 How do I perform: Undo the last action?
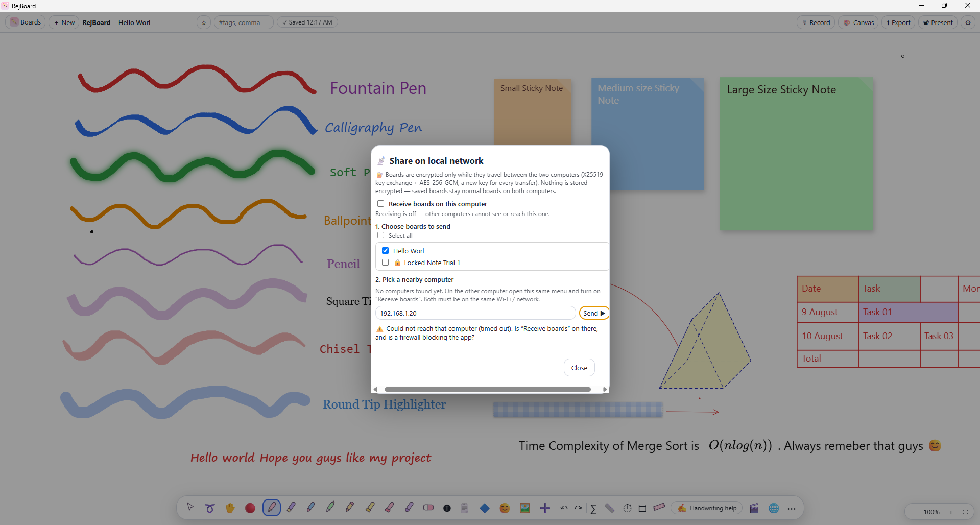point(564,508)
